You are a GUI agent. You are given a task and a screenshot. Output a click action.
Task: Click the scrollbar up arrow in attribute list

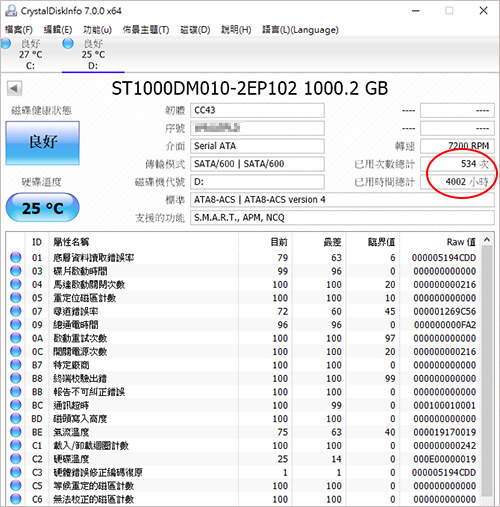487,240
